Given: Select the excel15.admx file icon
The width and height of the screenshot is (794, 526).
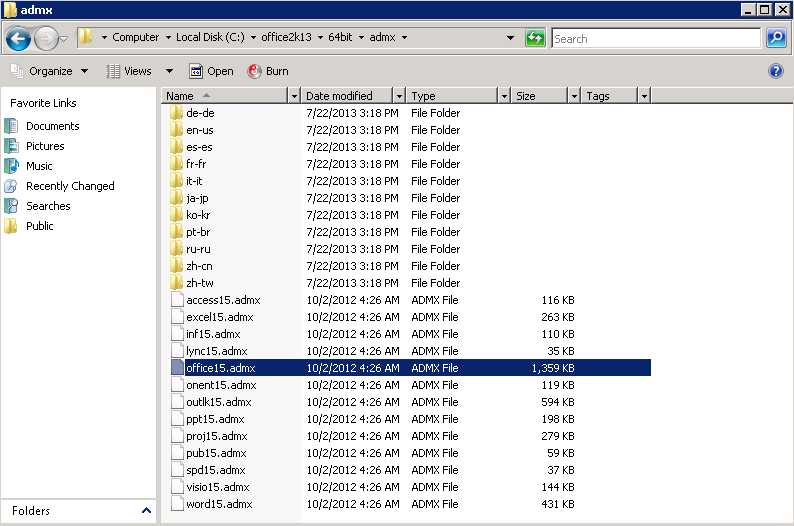Looking at the screenshot, I should click(177, 317).
